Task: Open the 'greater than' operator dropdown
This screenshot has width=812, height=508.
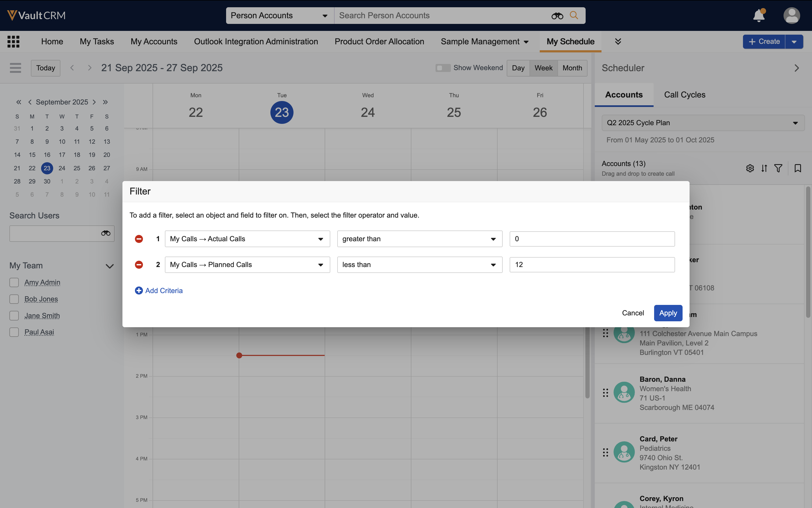Action: point(419,239)
